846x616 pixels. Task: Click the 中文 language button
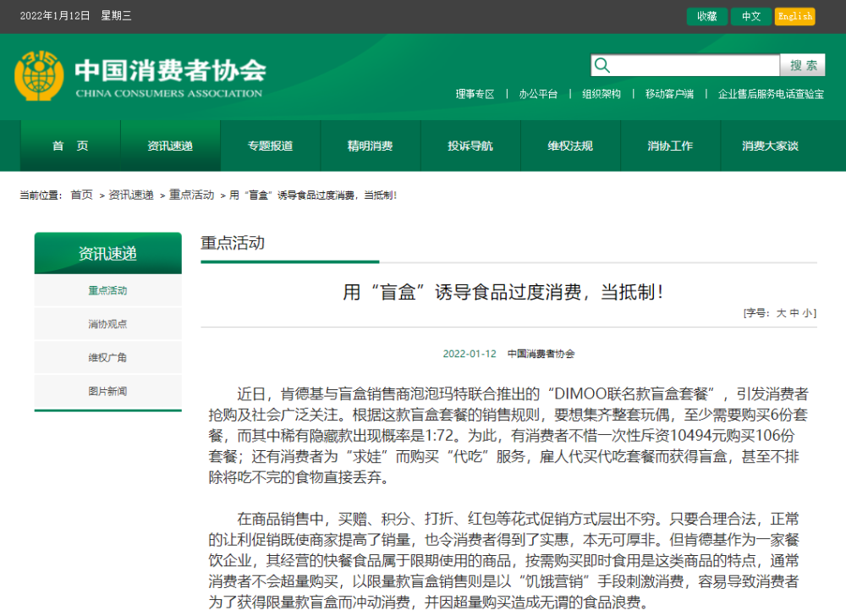point(751,16)
